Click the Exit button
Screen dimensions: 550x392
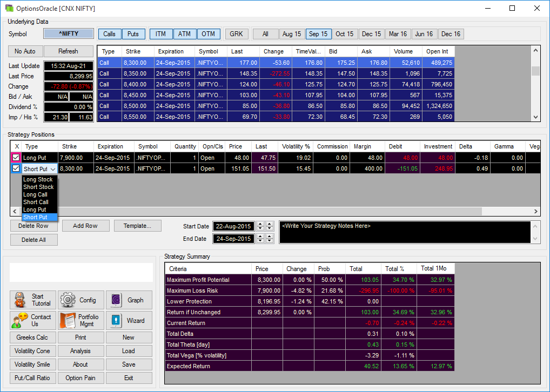click(x=129, y=378)
